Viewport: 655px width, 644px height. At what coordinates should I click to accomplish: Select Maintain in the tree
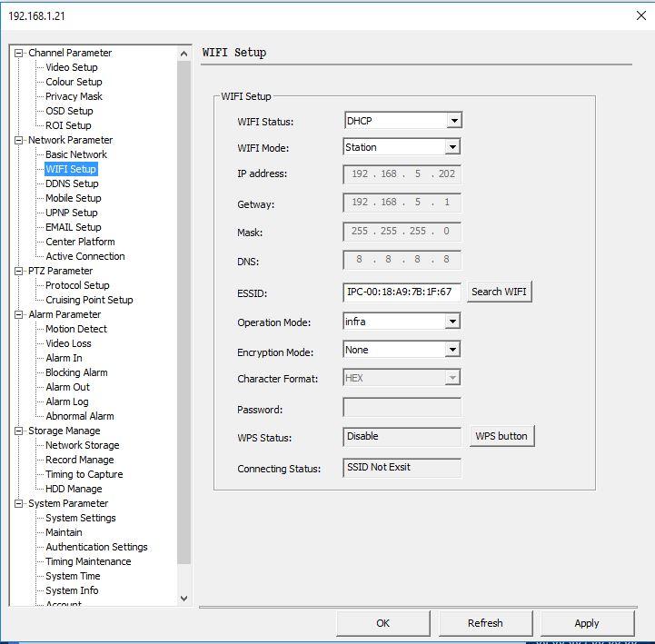(x=64, y=532)
